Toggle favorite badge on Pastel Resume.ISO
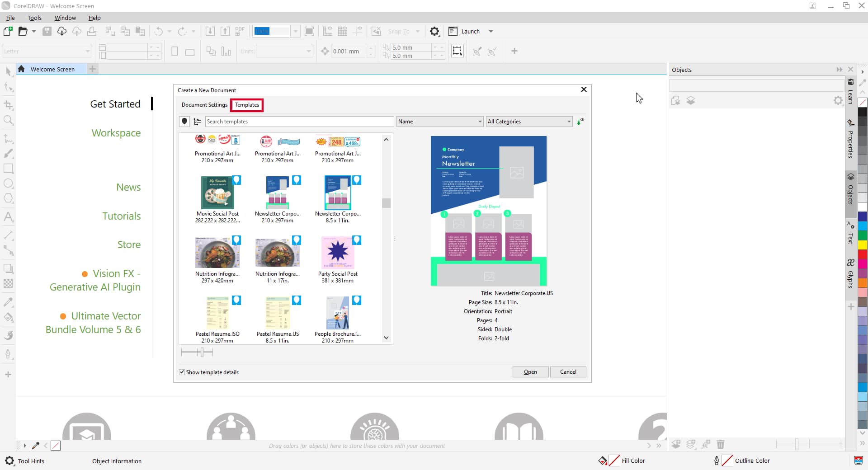Image resolution: width=868 pixels, height=470 pixels. pyautogui.click(x=236, y=300)
